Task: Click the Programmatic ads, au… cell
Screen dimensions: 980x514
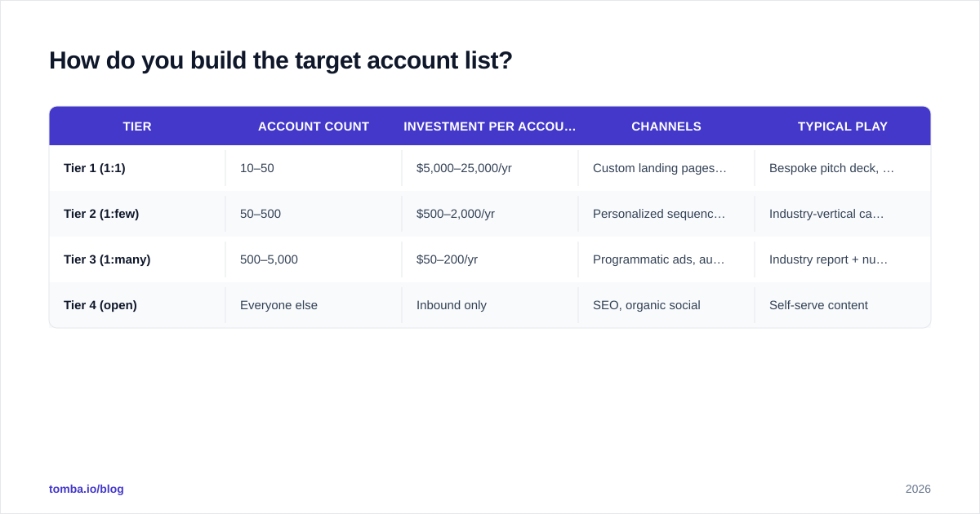Action: pos(666,259)
